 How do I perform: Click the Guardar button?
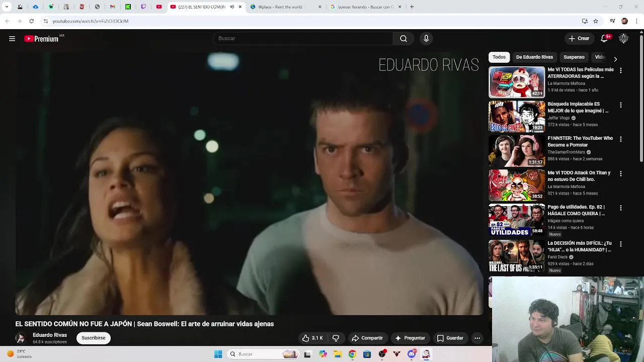click(450, 338)
